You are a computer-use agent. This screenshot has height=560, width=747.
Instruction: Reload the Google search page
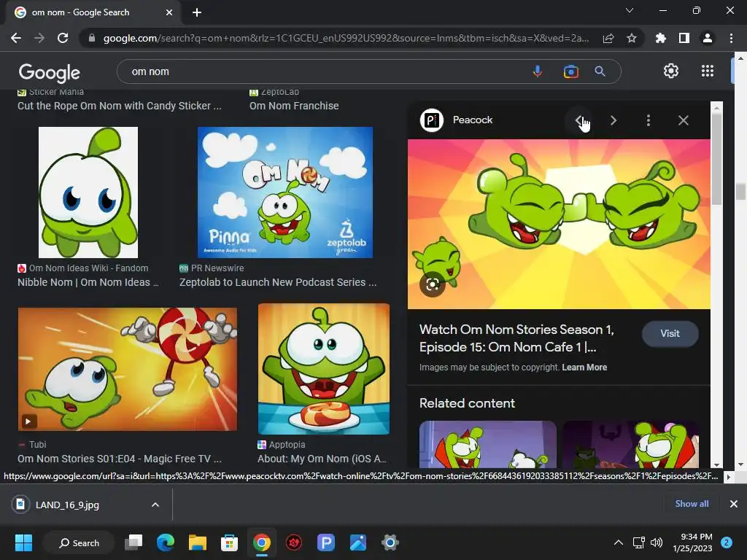63,38
